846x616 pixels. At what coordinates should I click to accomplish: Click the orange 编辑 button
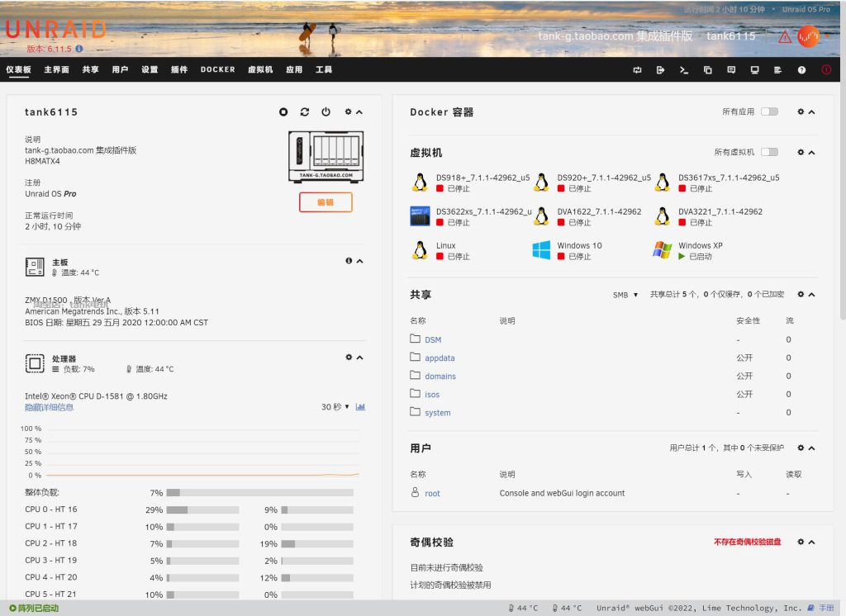(x=326, y=202)
